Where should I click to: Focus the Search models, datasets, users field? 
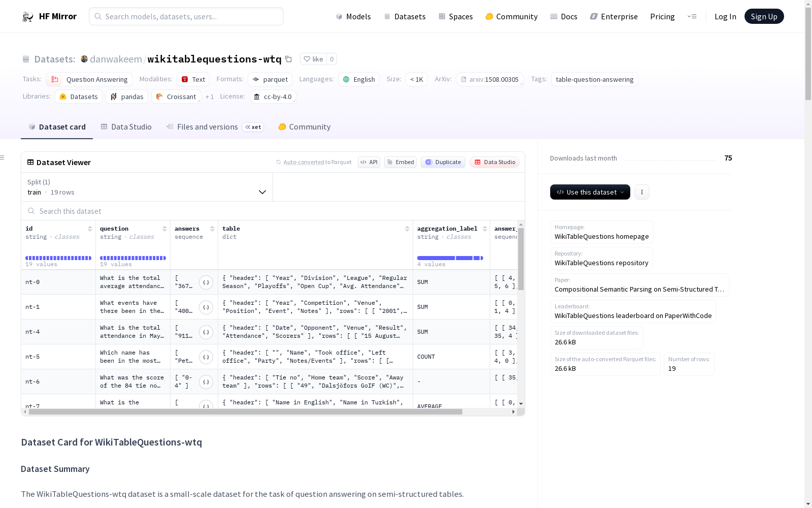point(186,16)
